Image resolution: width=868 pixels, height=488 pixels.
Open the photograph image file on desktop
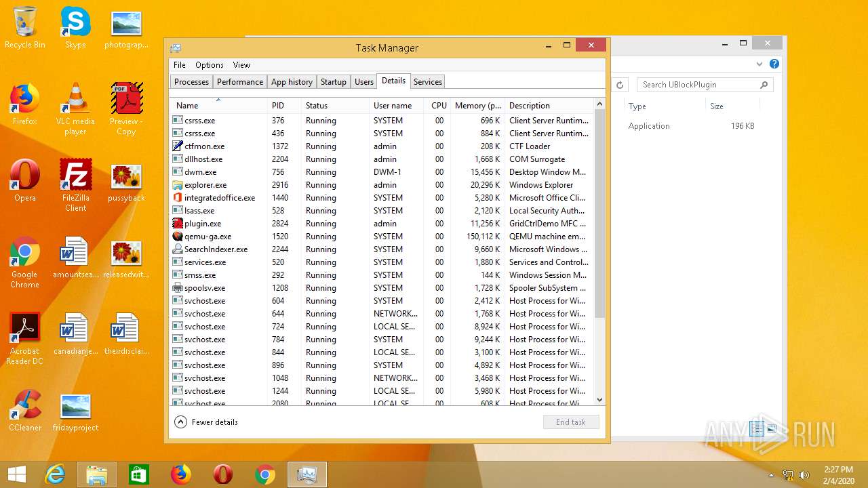click(126, 28)
